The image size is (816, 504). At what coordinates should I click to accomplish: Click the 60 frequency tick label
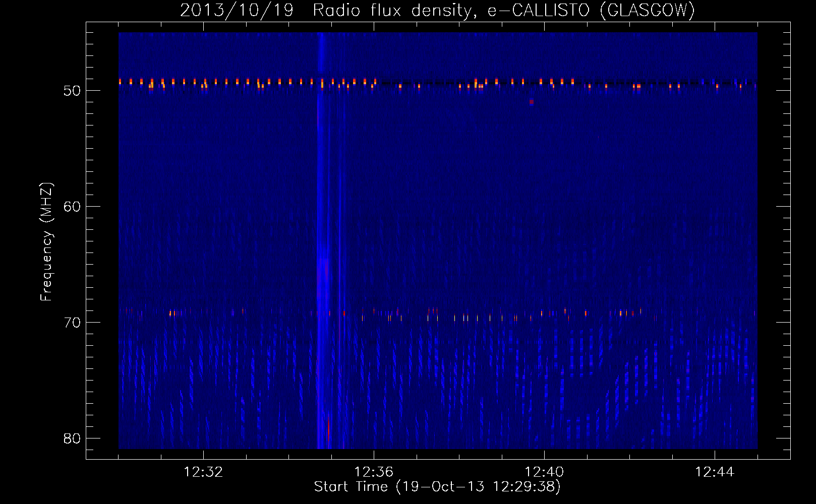[72, 207]
